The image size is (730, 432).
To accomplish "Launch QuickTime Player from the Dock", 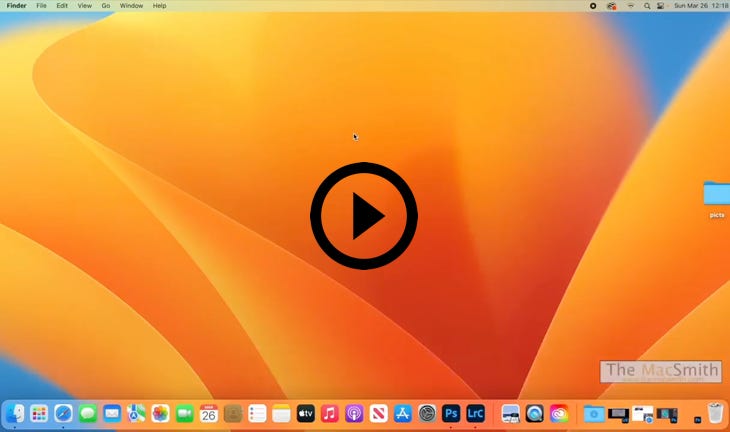I will [x=534, y=413].
